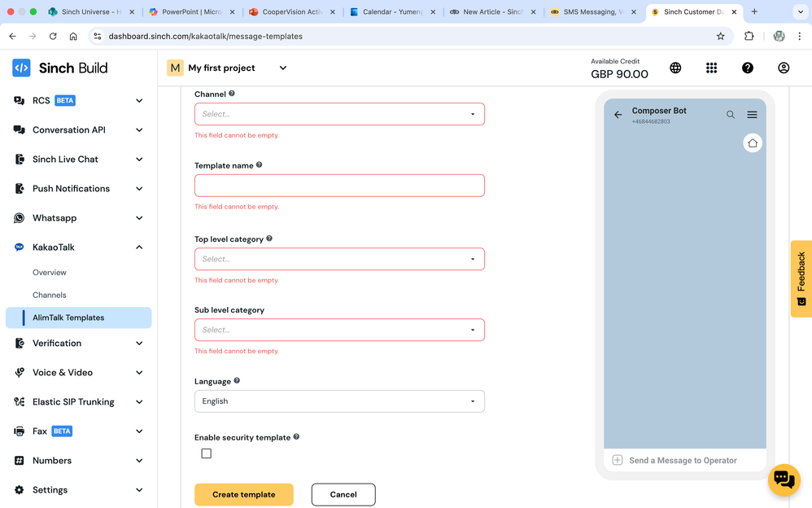
Task: Open the Language dropdown showing English
Action: tap(340, 401)
